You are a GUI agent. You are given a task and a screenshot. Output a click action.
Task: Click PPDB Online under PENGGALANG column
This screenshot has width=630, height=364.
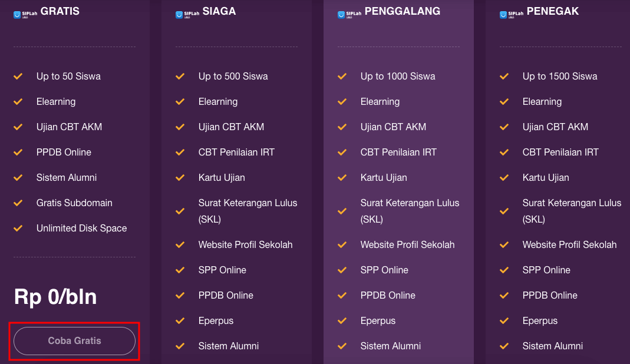pos(388,295)
